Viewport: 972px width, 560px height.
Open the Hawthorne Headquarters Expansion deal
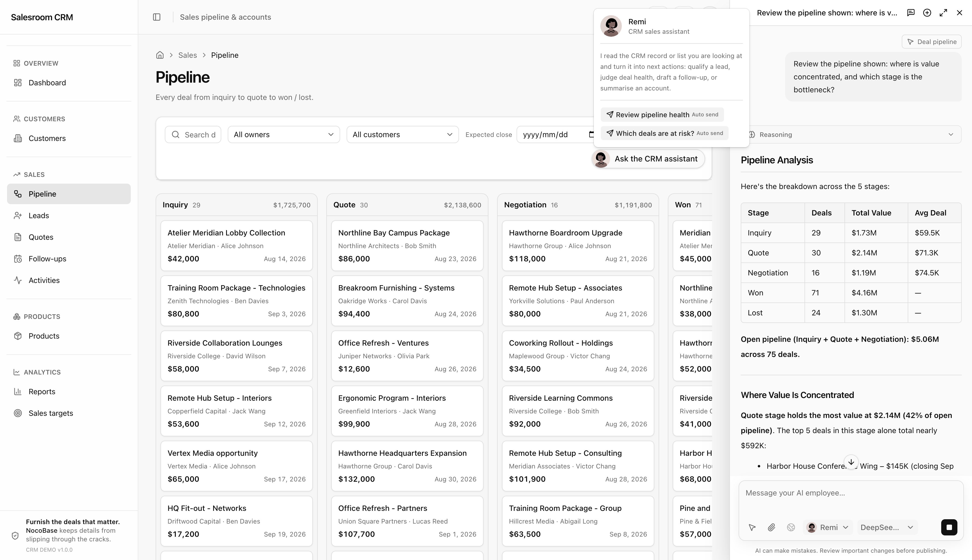click(x=407, y=466)
